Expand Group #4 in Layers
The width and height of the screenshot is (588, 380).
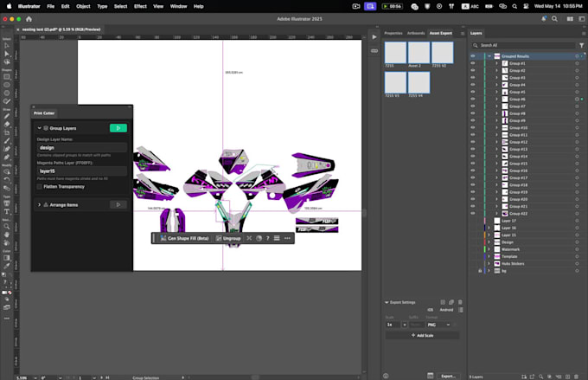(x=496, y=85)
